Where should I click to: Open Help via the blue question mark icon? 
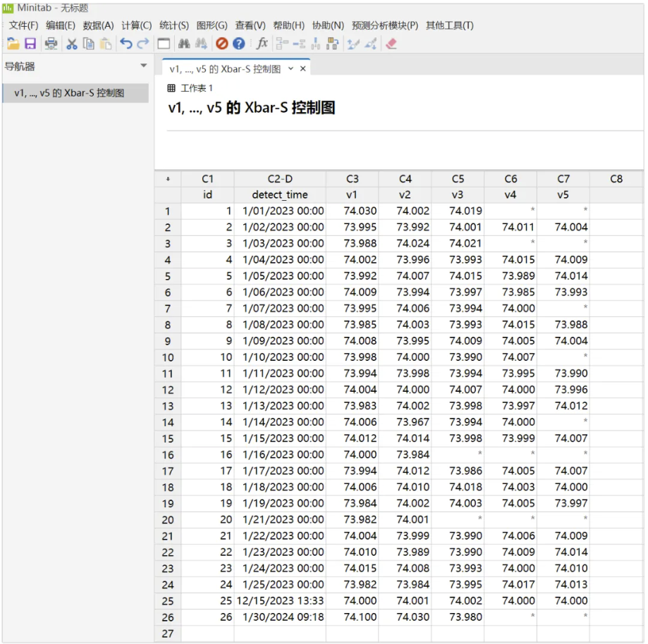[239, 44]
